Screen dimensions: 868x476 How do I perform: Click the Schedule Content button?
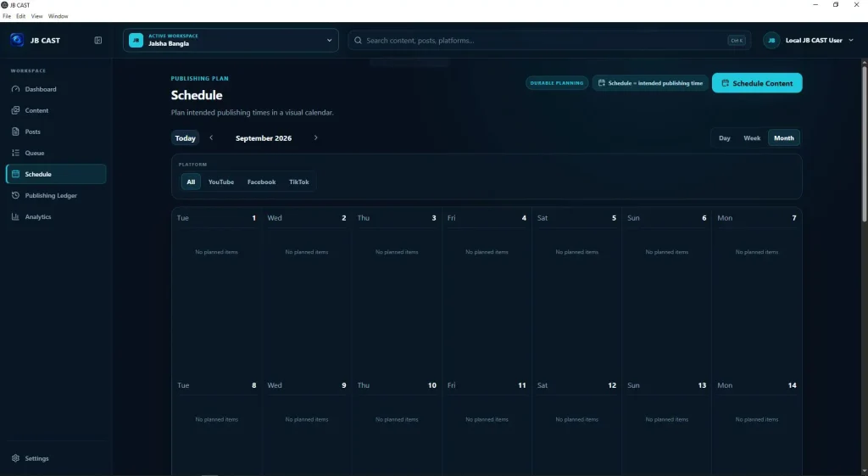(757, 83)
